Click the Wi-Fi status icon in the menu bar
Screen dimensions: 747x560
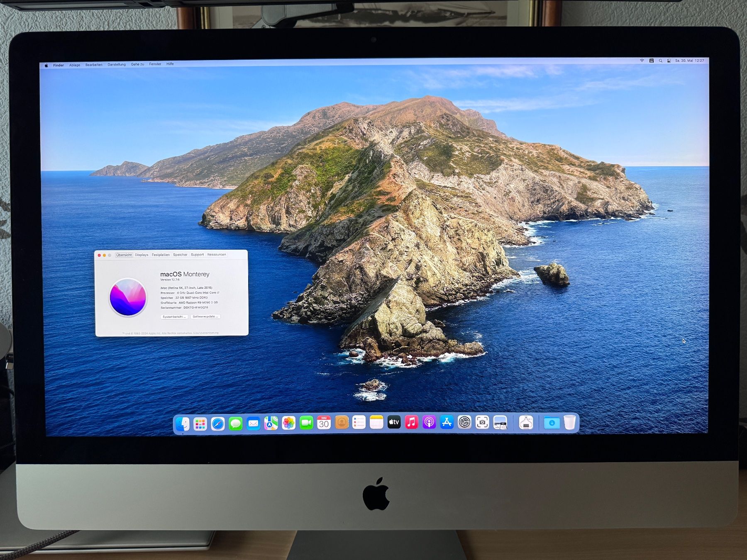point(642,61)
